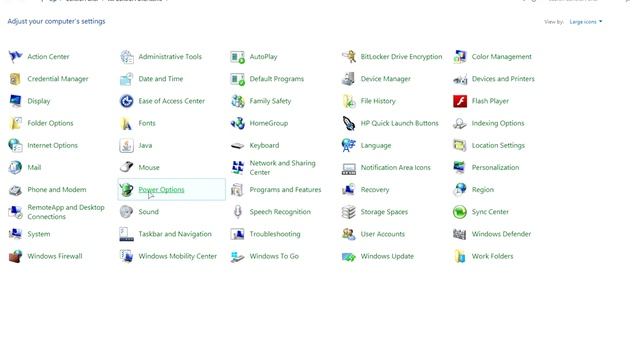The width and height of the screenshot is (640, 360).
Task: Click the Recovery link
Action: coord(375,189)
